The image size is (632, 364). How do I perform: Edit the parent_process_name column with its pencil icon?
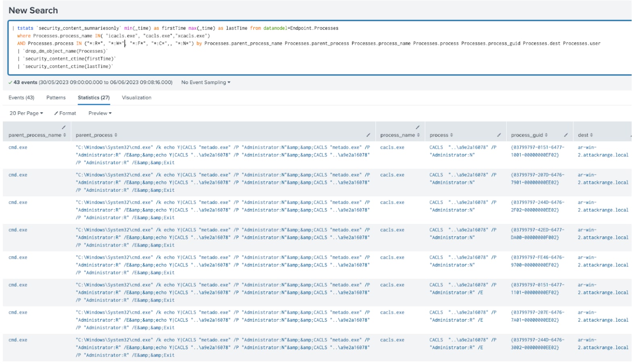64,127
